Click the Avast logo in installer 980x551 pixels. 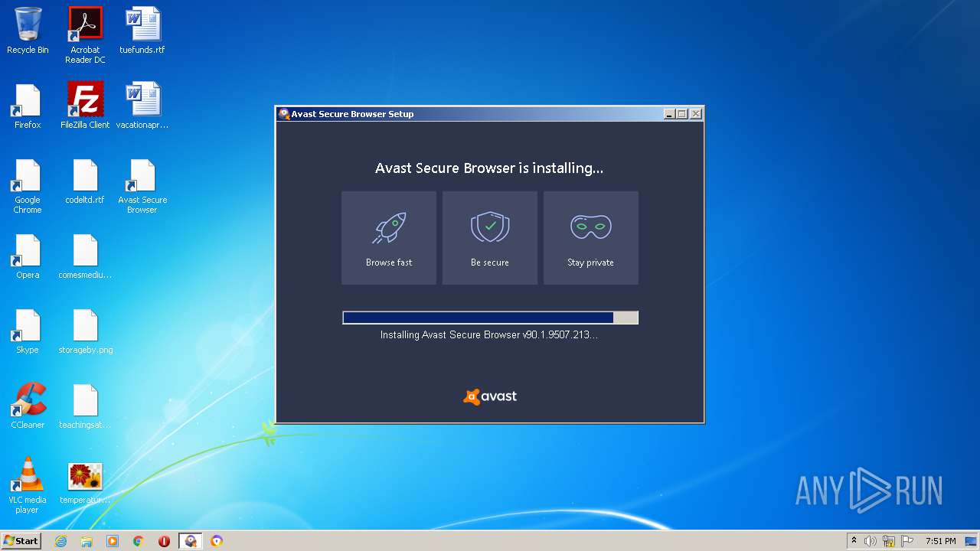tap(490, 396)
